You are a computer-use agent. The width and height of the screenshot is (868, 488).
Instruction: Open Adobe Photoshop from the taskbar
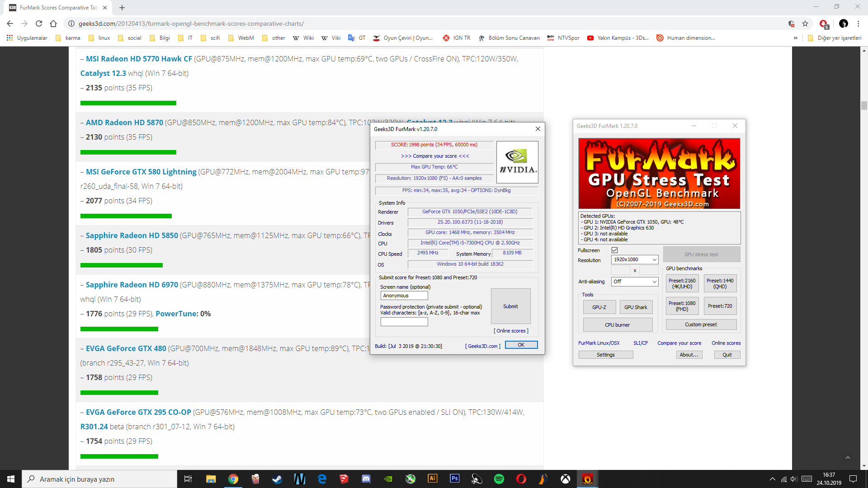(455, 479)
